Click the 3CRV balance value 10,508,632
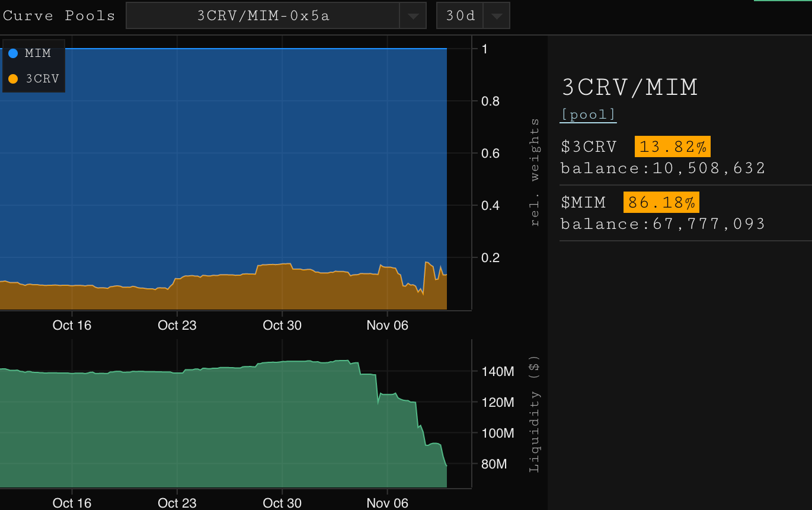The height and width of the screenshot is (510, 812). [709, 168]
